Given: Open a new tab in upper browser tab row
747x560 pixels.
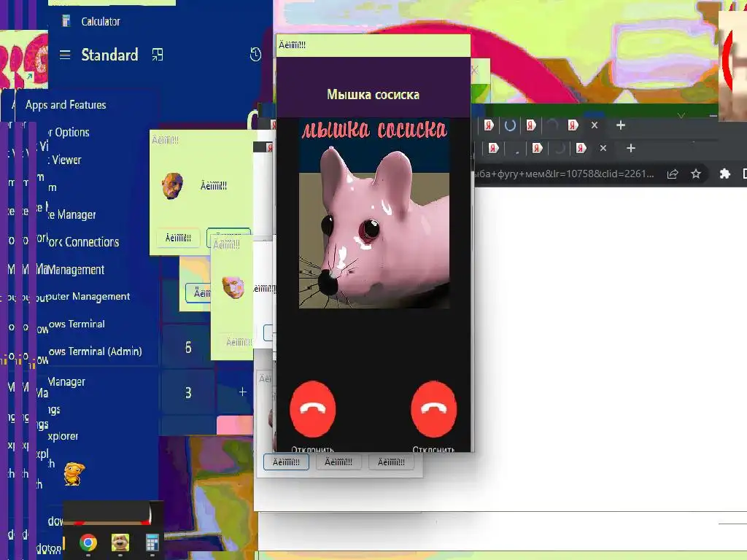Looking at the screenshot, I should pos(620,125).
